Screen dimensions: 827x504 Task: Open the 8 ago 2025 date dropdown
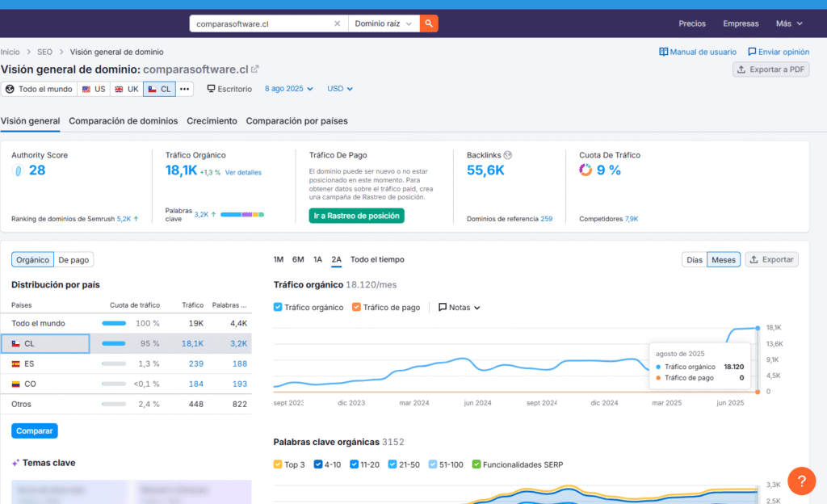click(289, 89)
